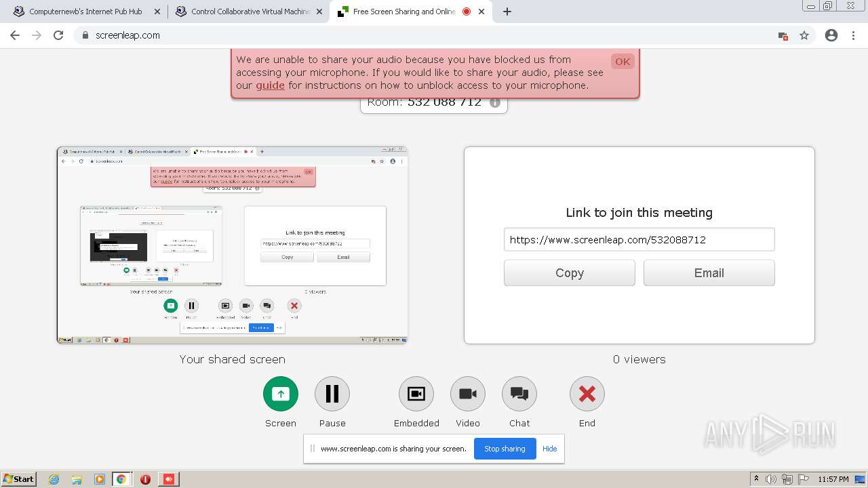Click the green Screen share icon

point(281,394)
